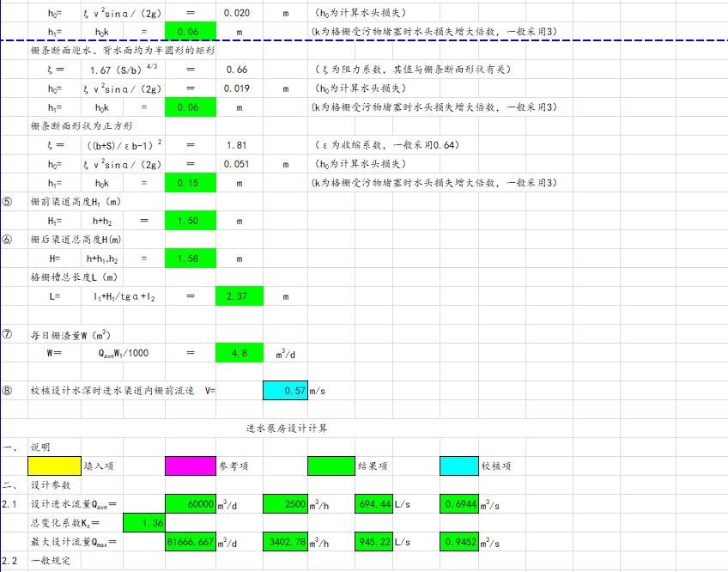
Task: Select the cyan 校核项 legend color cell
Action: tap(459, 466)
